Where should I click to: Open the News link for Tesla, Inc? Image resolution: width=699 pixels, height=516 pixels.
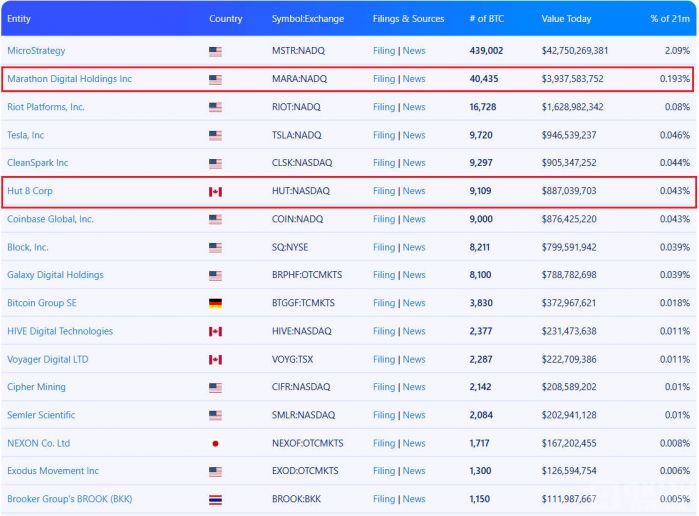(414, 135)
